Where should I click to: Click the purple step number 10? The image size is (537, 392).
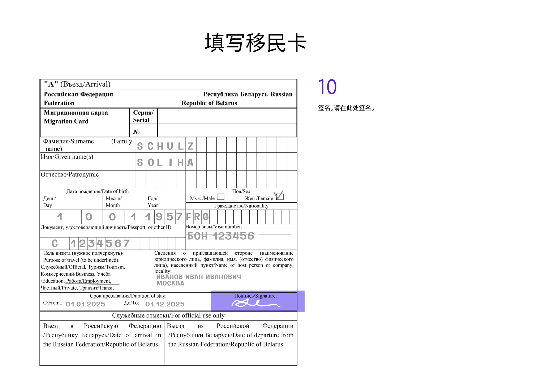coord(327,87)
